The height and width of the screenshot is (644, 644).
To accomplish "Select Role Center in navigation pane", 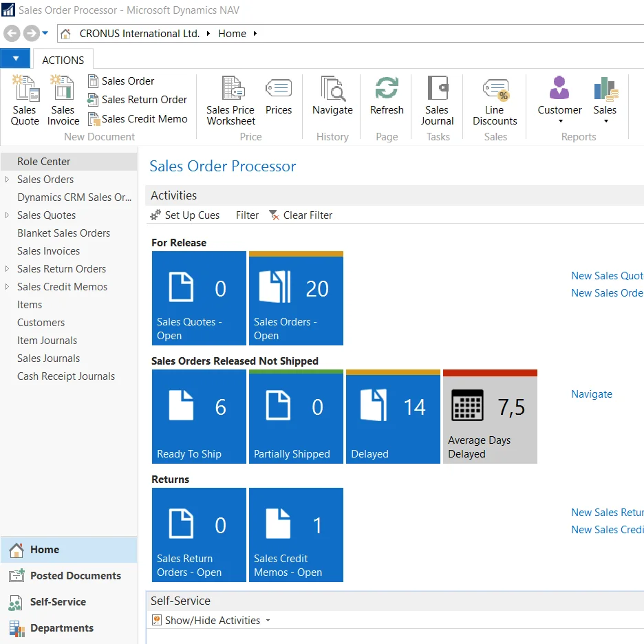I will pyautogui.click(x=69, y=162).
